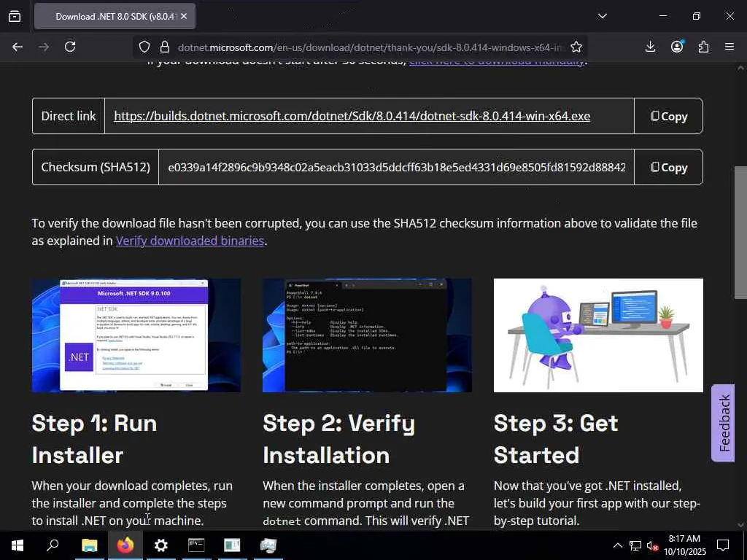The width and height of the screenshot is (747, 560).
Task: Click the download manually link
Action: click(x=496, y=63)
